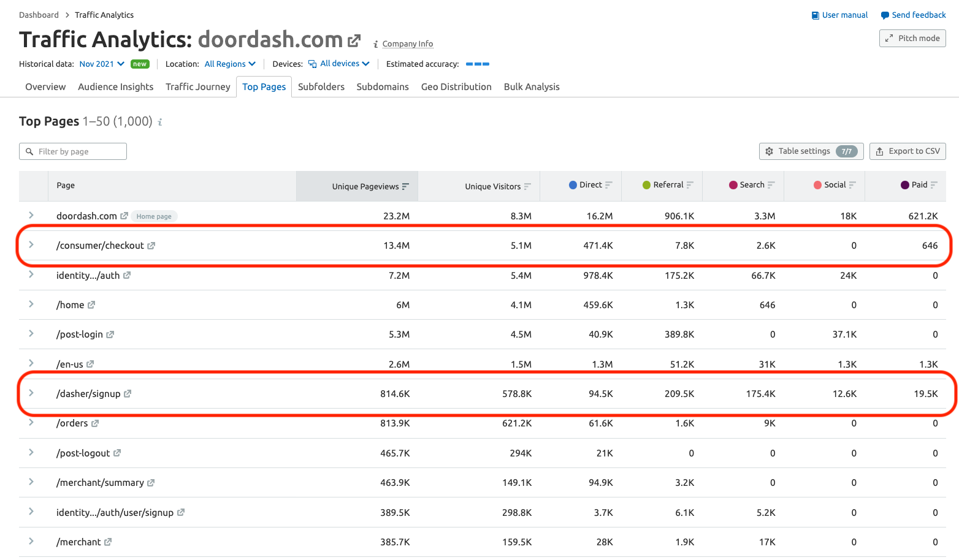
Task: Click the green Referral color dot
Action: [646, 184]
